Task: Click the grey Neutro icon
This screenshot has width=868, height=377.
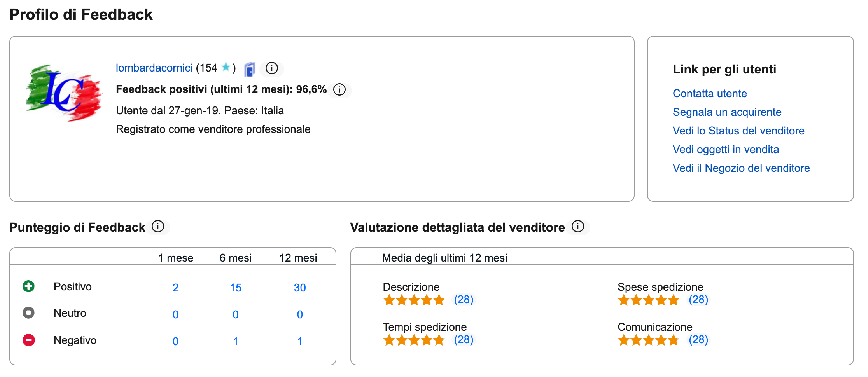Action: [28, 313]
